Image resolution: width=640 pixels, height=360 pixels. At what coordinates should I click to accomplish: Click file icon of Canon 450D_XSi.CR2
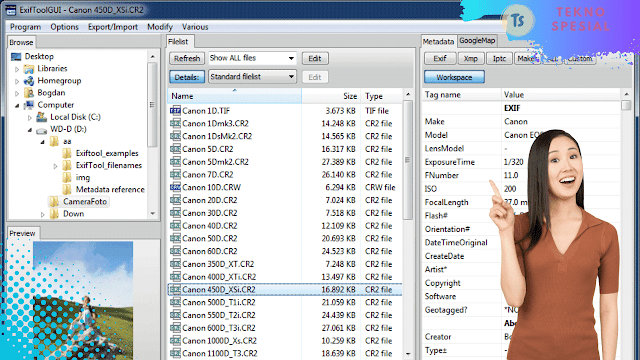175,289
